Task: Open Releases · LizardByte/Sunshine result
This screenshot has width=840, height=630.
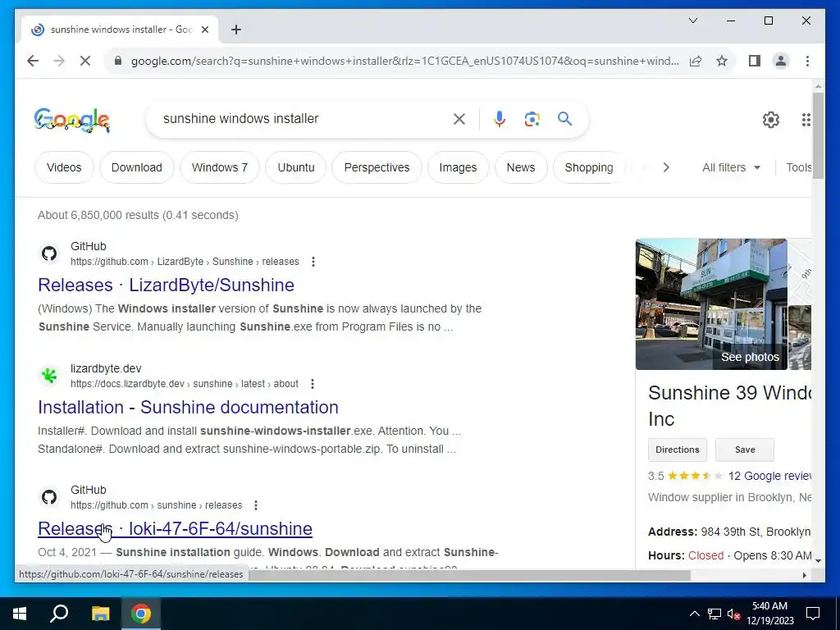Action: [166, 285]
